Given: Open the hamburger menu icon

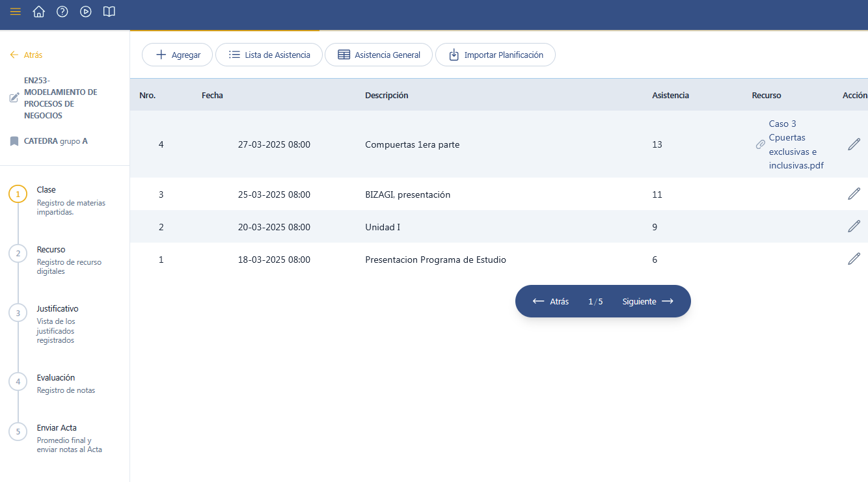Looking at the screenshot, I should tap(16, 12).
